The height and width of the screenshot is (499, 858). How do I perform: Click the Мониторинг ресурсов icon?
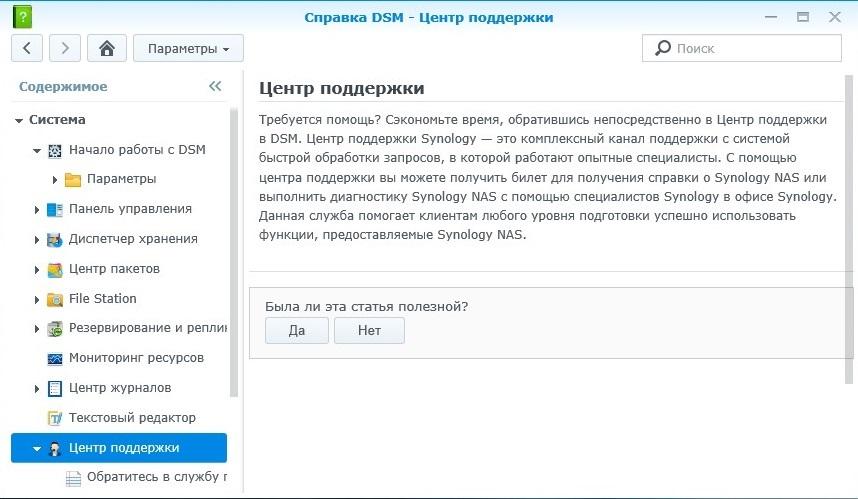coord(55,359)
